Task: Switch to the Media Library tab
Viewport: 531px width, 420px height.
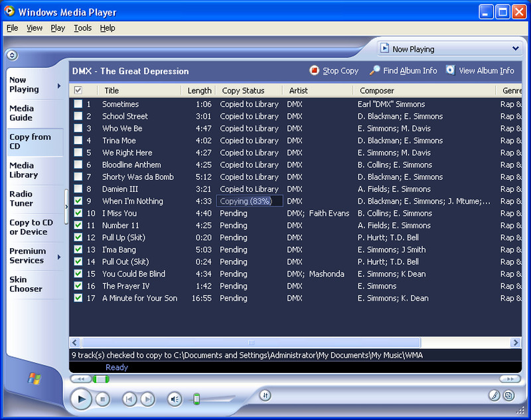Action: pos(23,170)
